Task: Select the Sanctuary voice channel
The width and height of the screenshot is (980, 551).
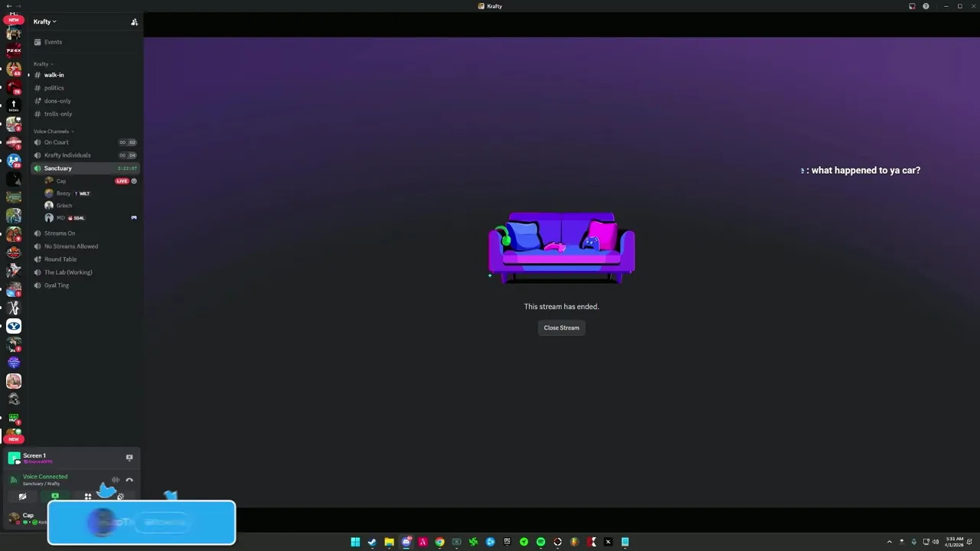Action: pyautogui.click(x=85, y=168)
